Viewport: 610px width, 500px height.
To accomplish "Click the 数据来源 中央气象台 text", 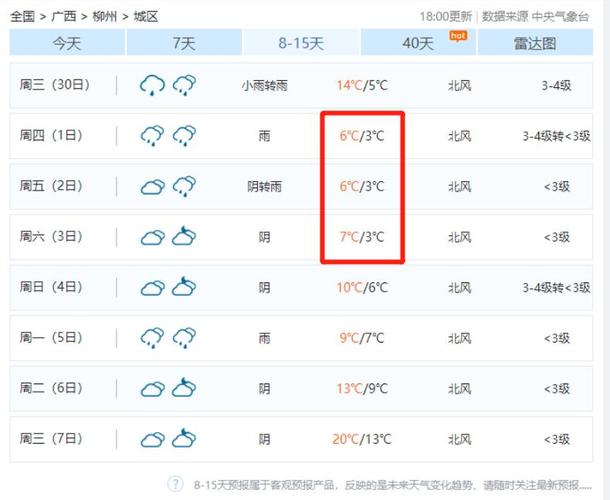I will pos(536,17).
